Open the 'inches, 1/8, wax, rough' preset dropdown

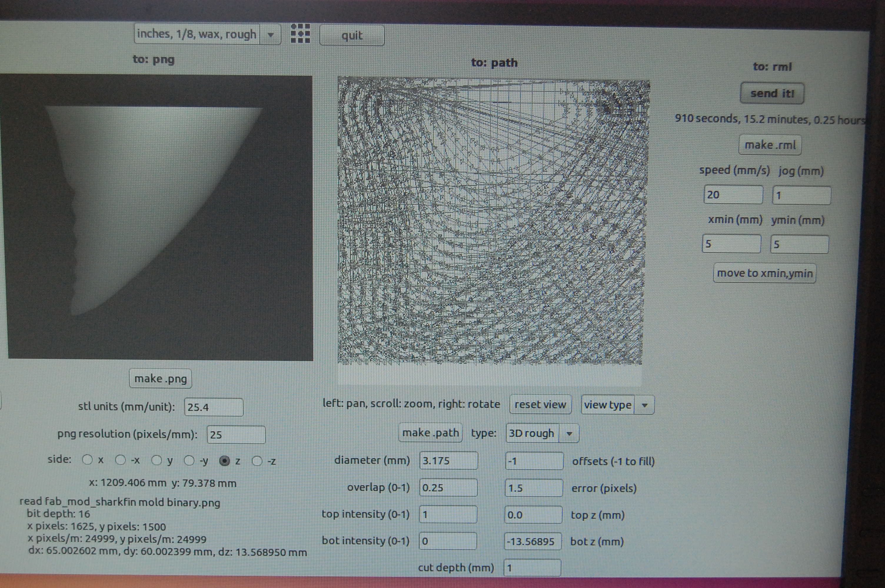[x=207, y=34]
